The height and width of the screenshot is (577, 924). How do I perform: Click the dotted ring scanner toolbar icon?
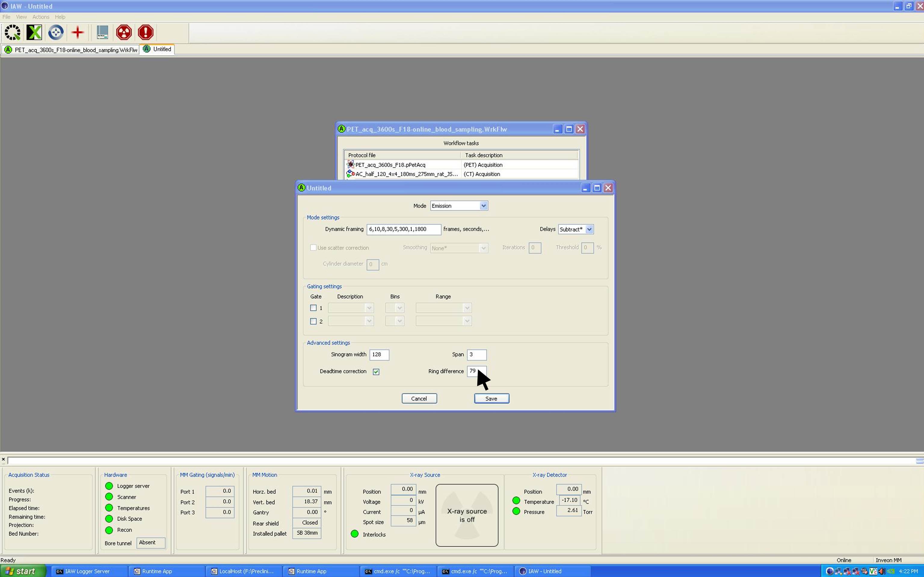click(13, 32)
